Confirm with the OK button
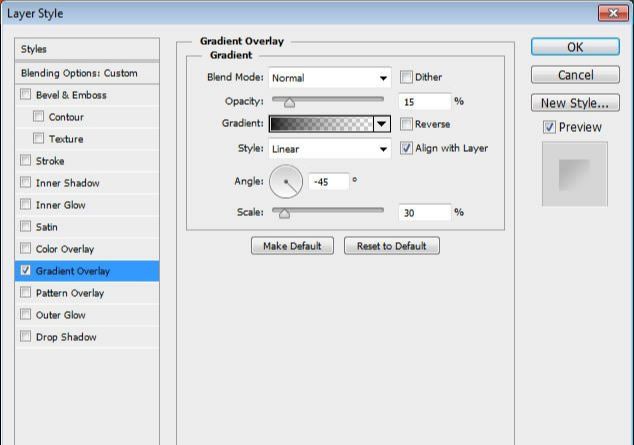The height and width of the screenshot is (445, 634). (x=575, y=47)
